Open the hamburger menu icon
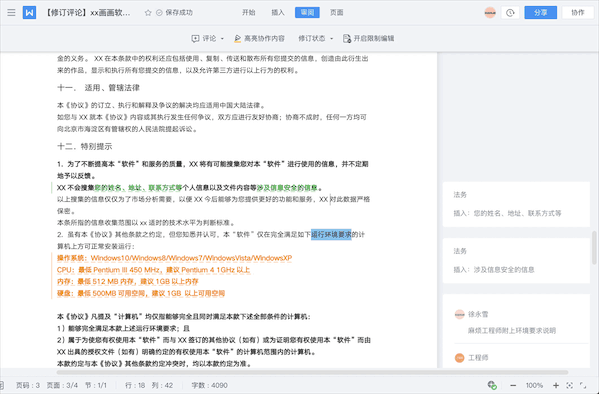This screenshot has height=394, width=599. (x=11, y=13)
